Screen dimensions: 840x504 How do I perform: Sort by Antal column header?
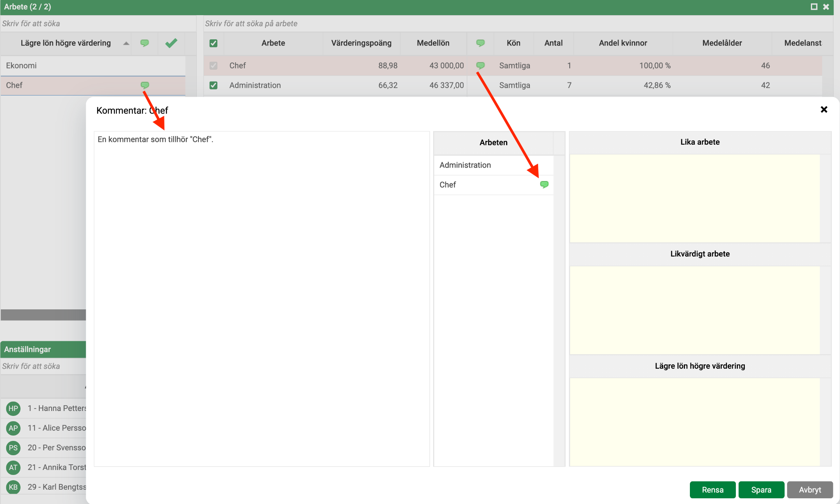coord(553,43)
